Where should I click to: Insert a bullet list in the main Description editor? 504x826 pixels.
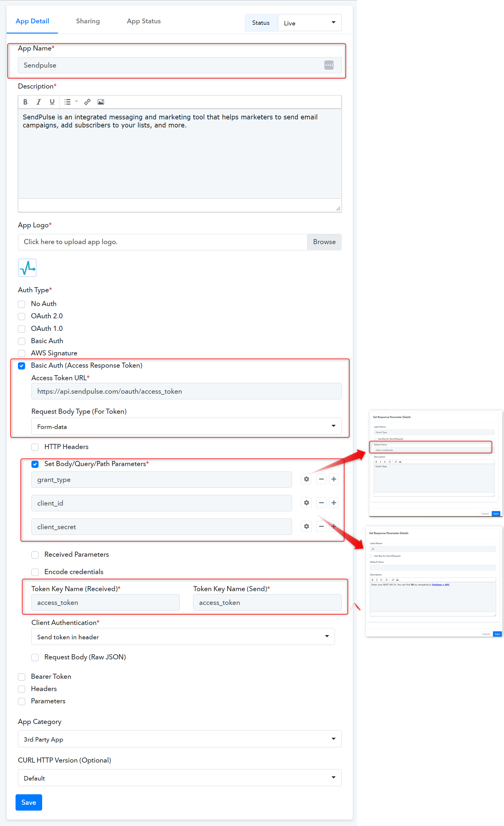click(x=67, y=102)
